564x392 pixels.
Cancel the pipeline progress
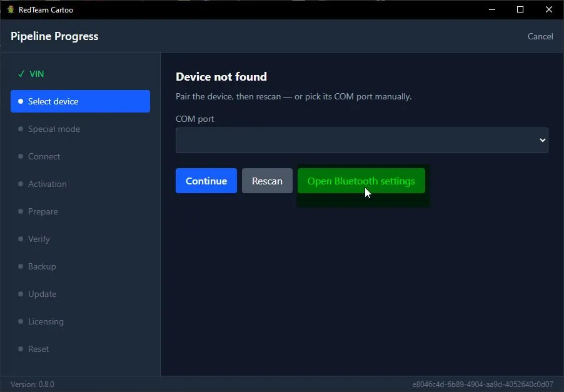pyautogui.click(x=540, y=36)
